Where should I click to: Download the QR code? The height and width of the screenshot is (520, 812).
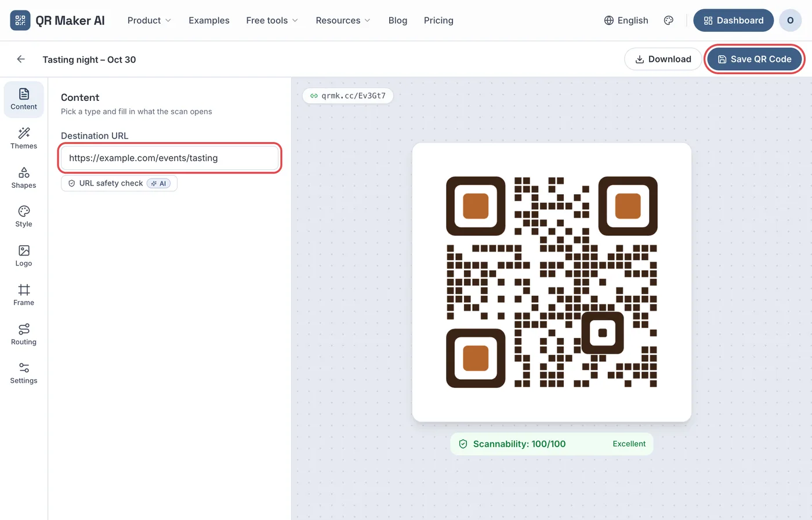(663, 59)
